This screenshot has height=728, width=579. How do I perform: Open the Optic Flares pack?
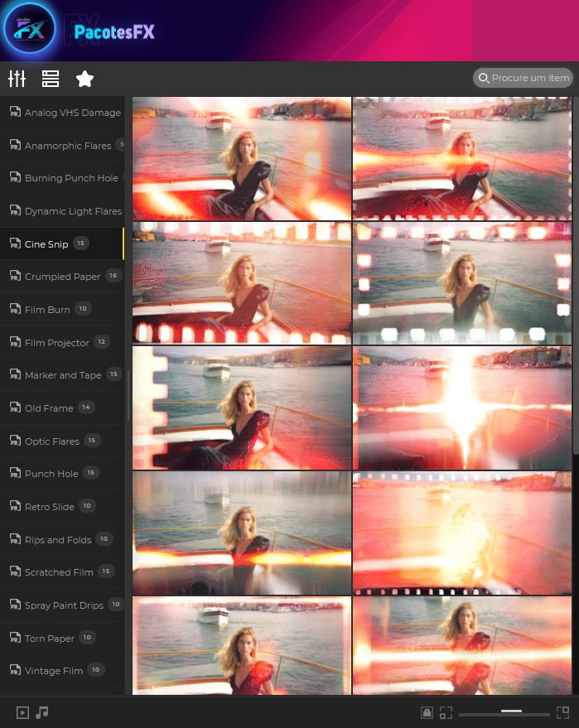(51, 441)
